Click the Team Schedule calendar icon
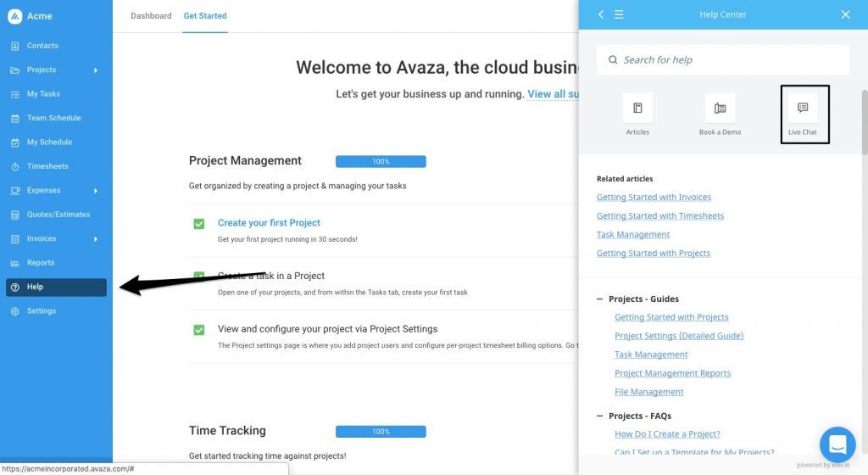868x475 pixels. (x=15, y=119)
